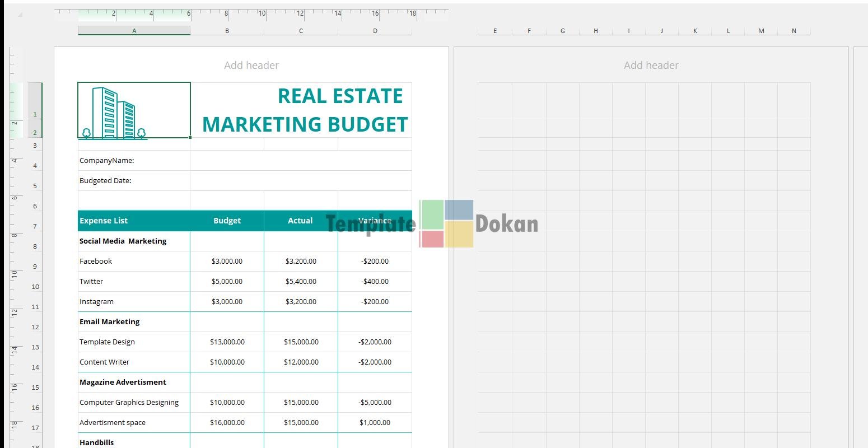Select the CompanyName: cell

tap(134, 161)
